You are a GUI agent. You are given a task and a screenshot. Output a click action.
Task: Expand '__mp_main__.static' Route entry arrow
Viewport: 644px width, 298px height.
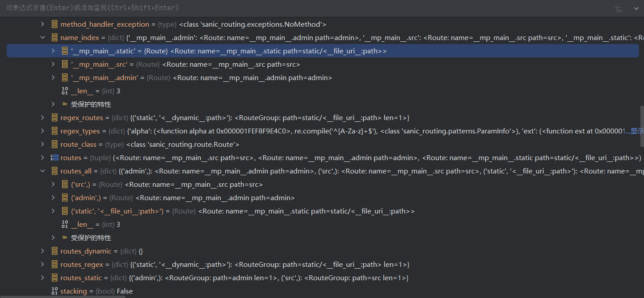(53, 51)
